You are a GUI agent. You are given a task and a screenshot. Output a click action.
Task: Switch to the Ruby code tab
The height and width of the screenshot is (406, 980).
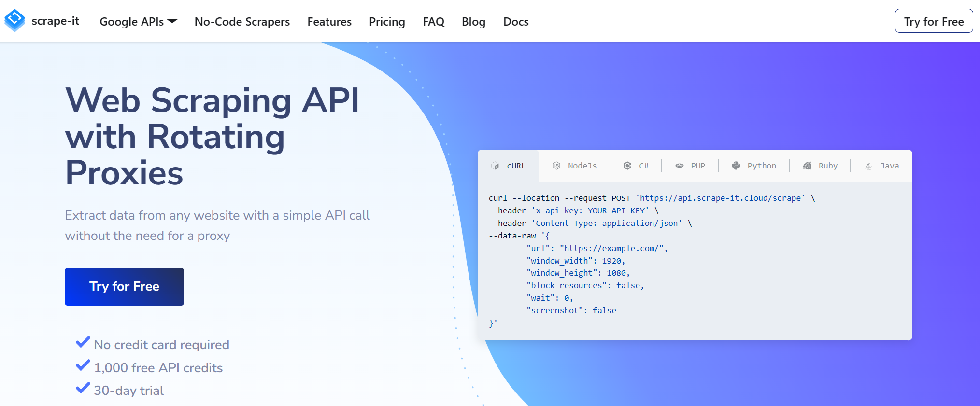(820, 166)
